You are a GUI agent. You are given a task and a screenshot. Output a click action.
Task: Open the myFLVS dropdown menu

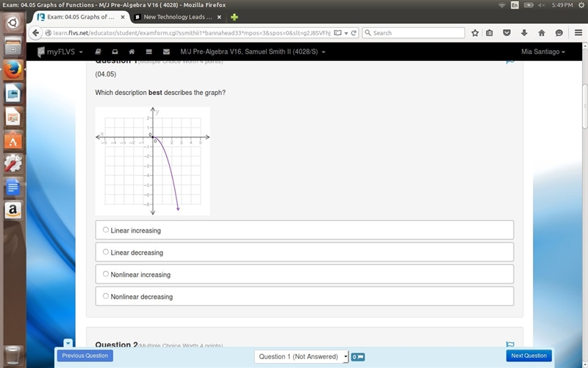(60, 52)
